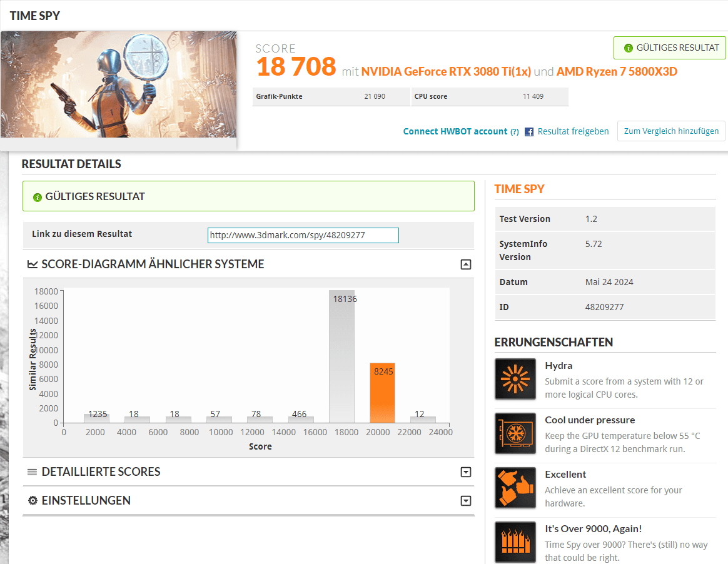Click the Cool under pressure title
The width and height of the screenshot is (728, 564).
[x=590, y=420]
